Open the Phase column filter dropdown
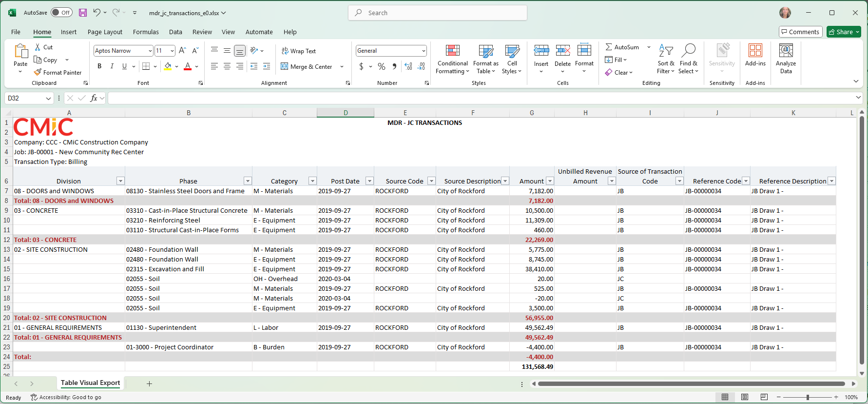 coord(248,181)
